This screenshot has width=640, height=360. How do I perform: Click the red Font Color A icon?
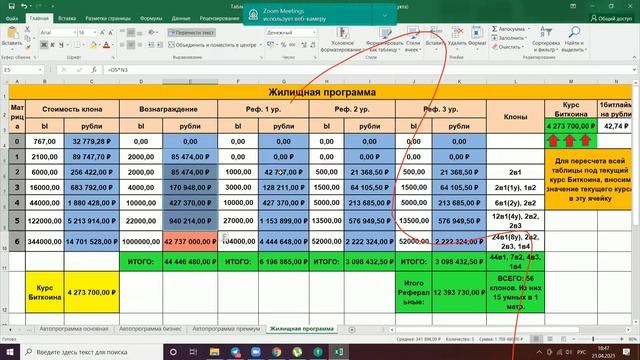(106, 45)
